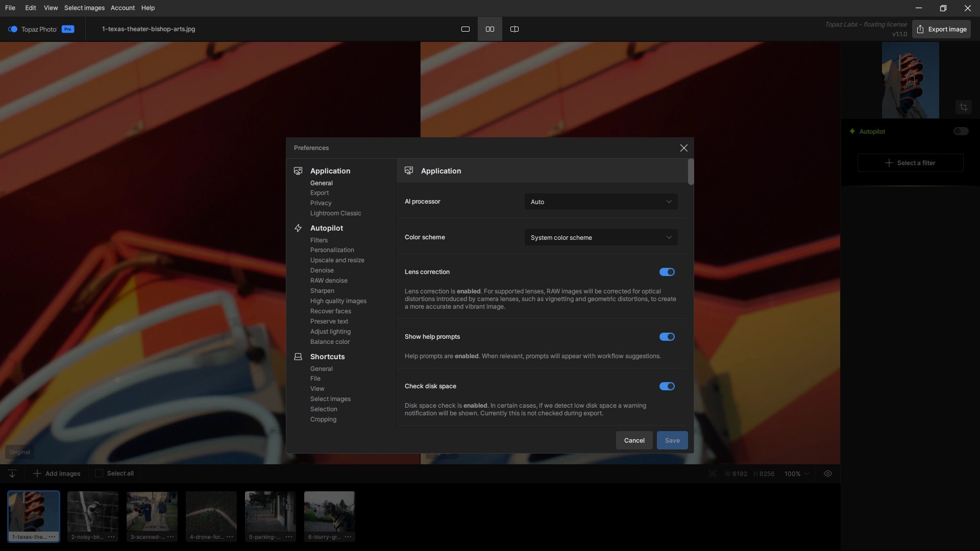Turn off Show help prompts
Screen dimensions: 980x551
667,337
